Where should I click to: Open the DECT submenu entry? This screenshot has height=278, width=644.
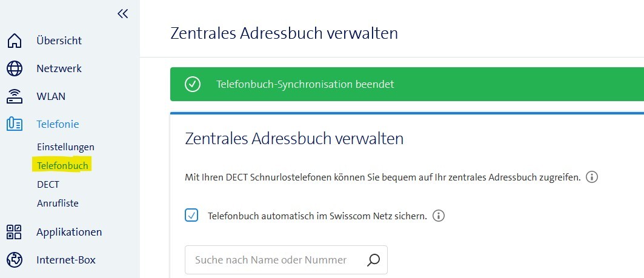tap(48, 184)
